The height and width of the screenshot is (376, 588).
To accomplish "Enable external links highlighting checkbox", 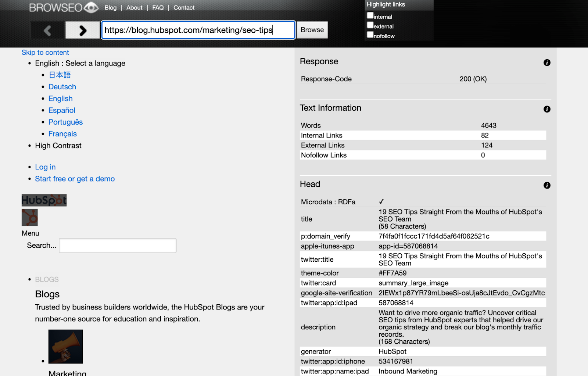I will (370, 25).
